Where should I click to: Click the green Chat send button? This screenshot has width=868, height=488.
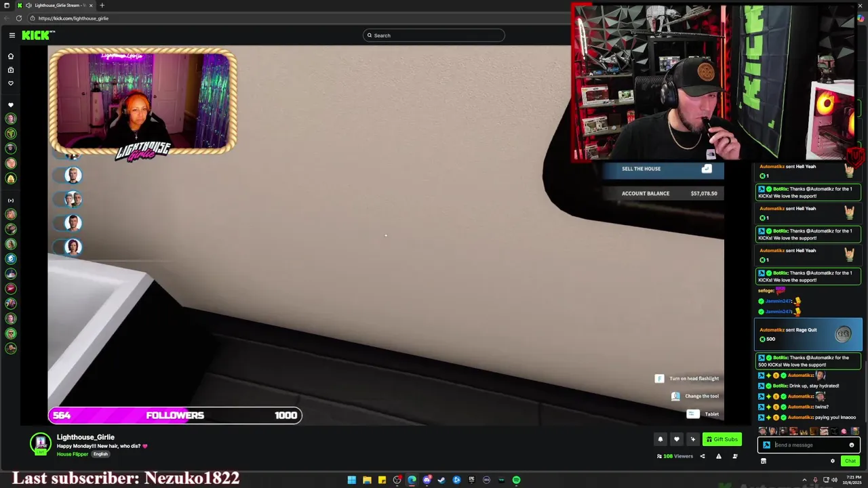click(850, 461)
